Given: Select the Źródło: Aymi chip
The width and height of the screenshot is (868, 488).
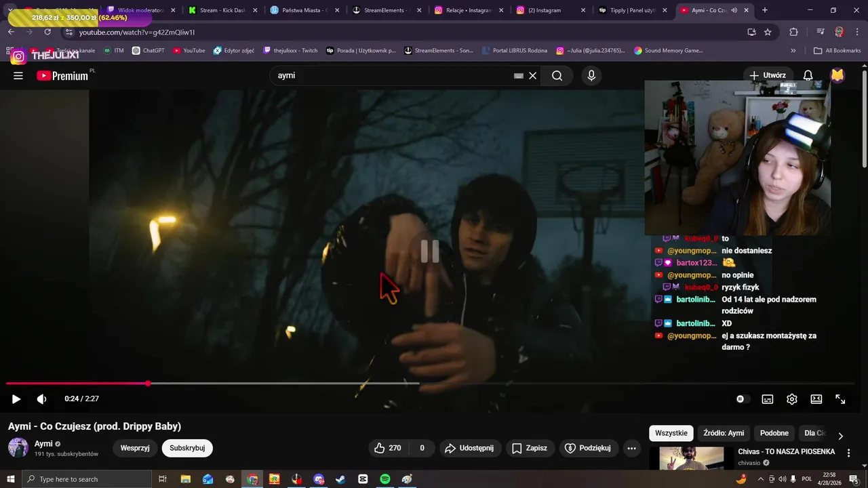Looking at the screenshot, I should coord(724,433).
